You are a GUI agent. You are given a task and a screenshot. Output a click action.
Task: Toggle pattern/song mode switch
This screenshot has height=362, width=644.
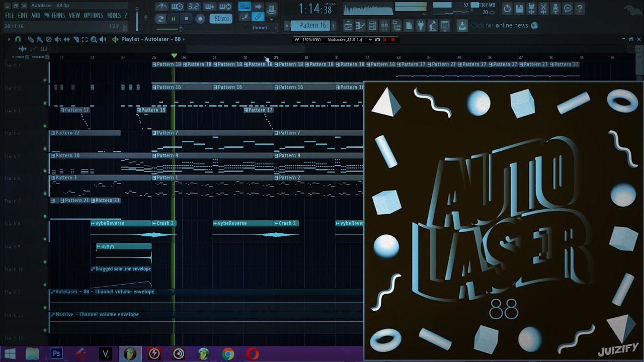pyautogui.click(x=160, y=19)
